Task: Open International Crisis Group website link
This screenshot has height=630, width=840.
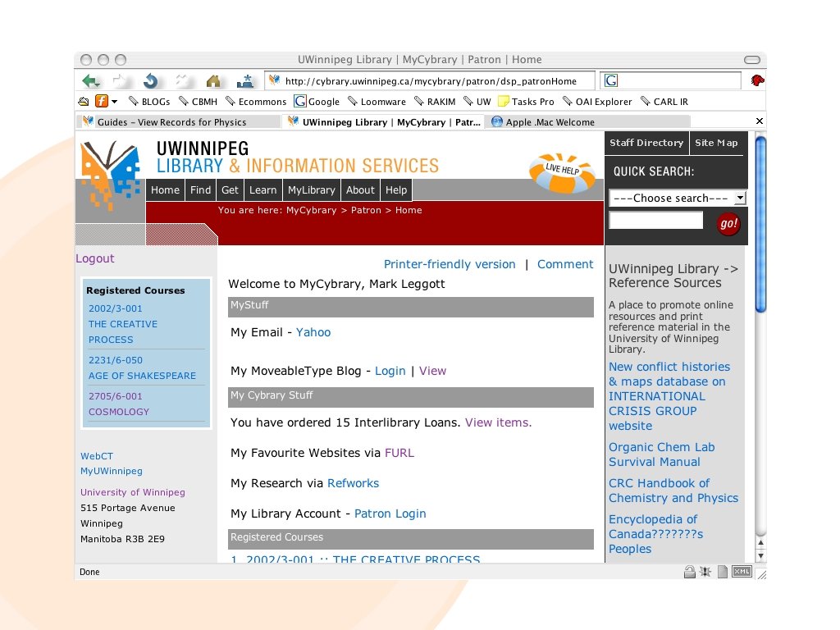Action: point(669,396)
